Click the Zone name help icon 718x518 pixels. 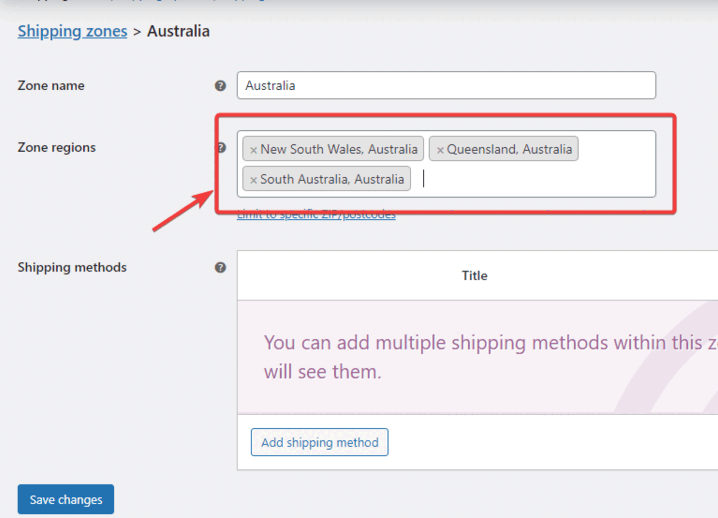tap(220, 86)
